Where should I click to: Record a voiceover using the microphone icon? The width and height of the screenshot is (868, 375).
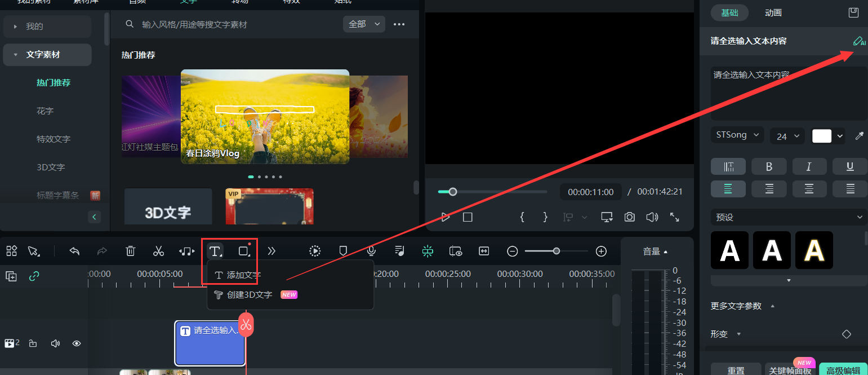tap(371, 251)
